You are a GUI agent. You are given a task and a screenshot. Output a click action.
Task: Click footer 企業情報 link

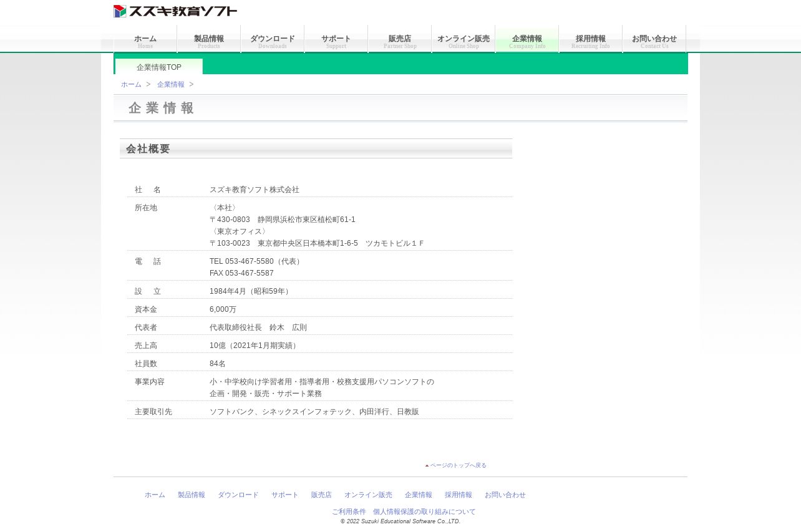coord(419,495)
